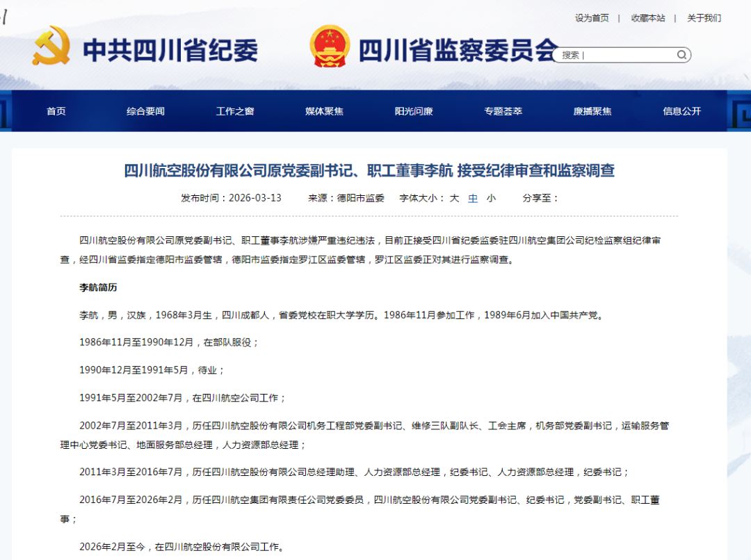Choose the 中 medium font size
The height and width of the screenshot is (560, 751).
[x=473, y=198]
